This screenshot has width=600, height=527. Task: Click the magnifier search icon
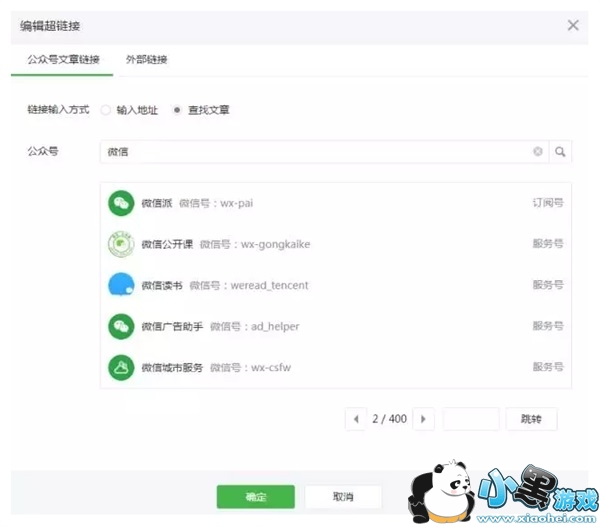click(560, 152)
